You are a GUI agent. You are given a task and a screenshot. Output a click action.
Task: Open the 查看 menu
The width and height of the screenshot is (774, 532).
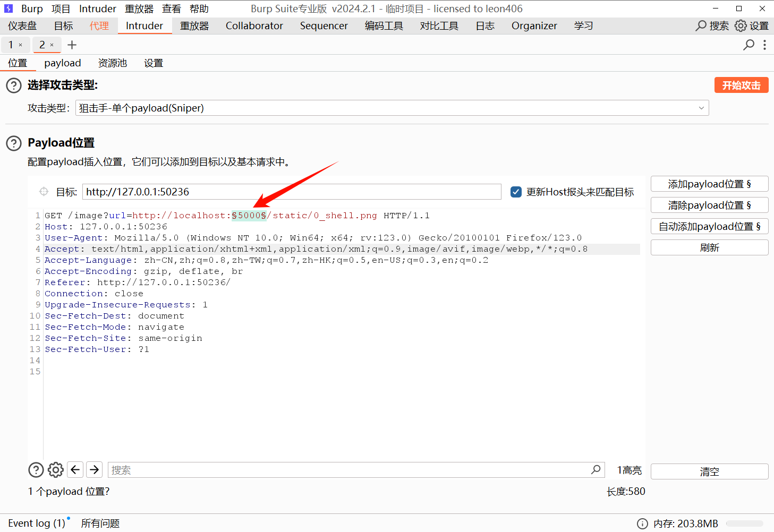[x=172, y=8]
